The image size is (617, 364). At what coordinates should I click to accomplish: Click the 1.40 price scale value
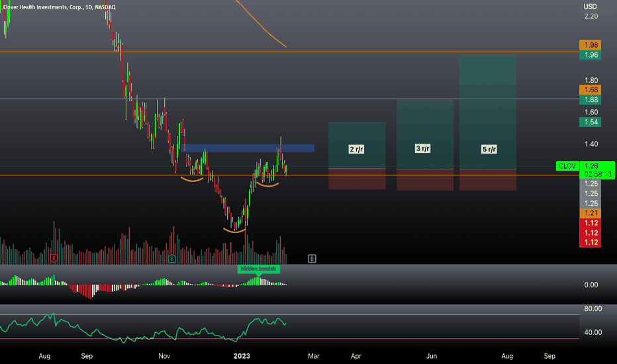pyautogui.click(x=591, y=144)
